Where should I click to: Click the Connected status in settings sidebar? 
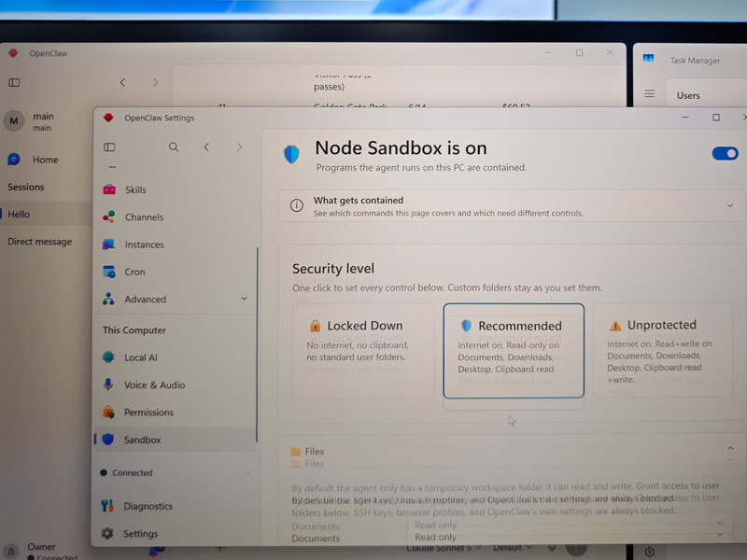[x=133, y=473]
